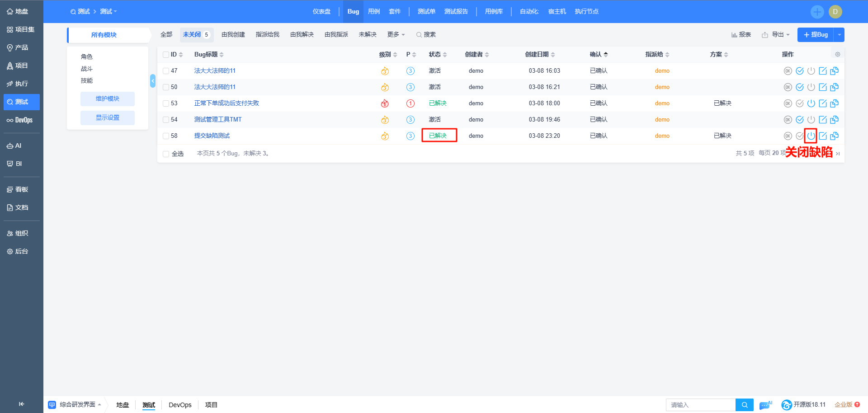Edit bug 58 using pencil icon
The width and height of the screenshot is (868, 413).
(823, 136)
